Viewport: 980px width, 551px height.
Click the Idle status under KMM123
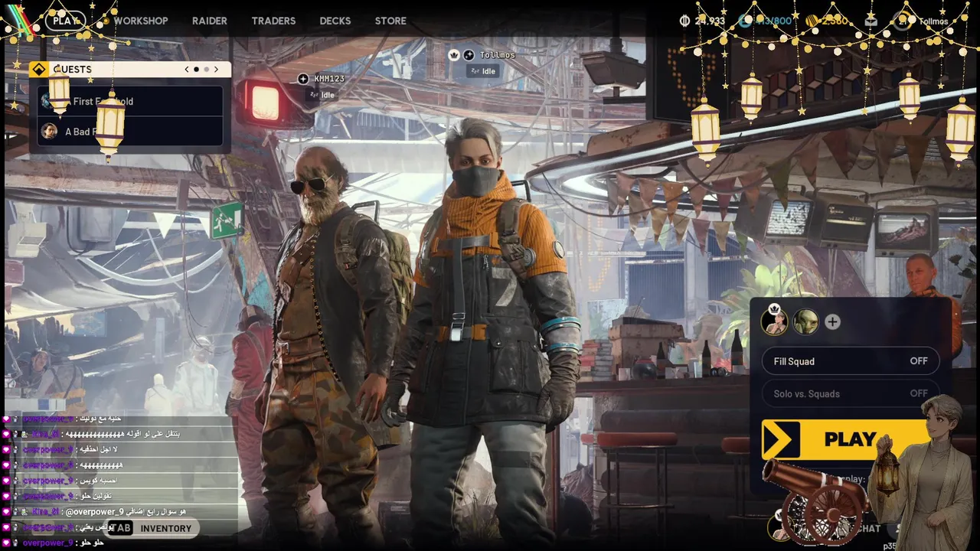[x=321, y=95]
